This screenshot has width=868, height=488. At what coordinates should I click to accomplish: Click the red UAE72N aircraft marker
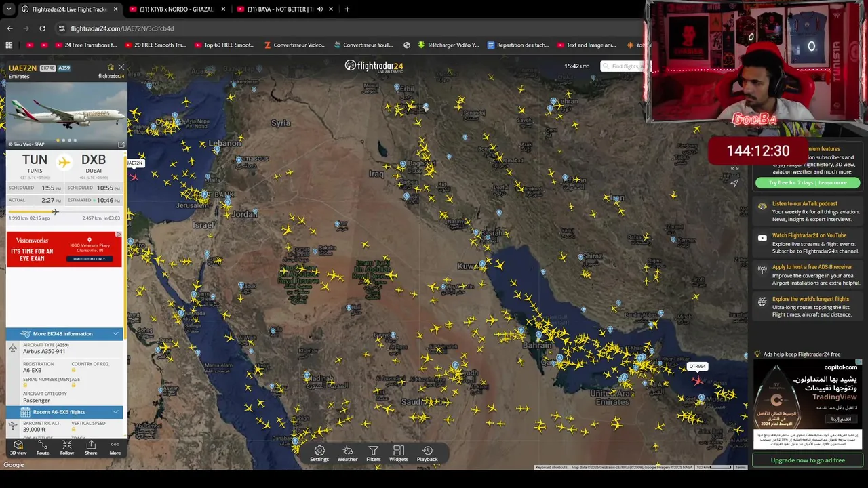(x=134, y=176)
